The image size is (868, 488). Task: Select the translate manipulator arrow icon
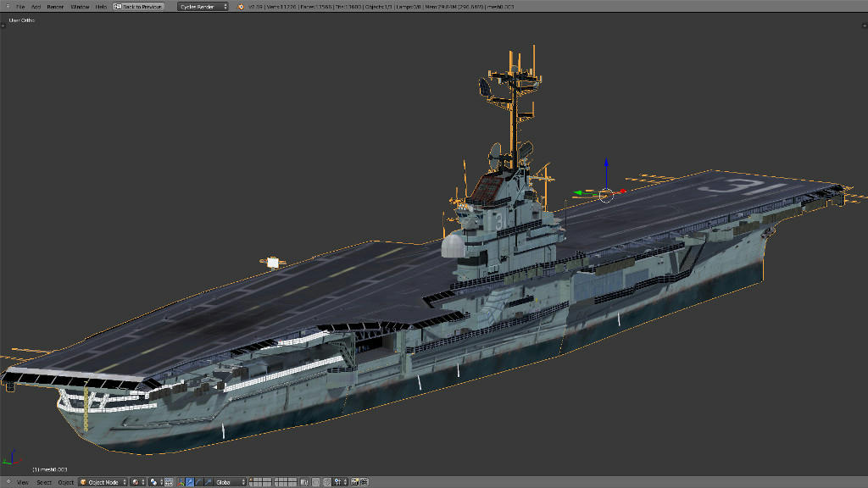tap(189, 482)
